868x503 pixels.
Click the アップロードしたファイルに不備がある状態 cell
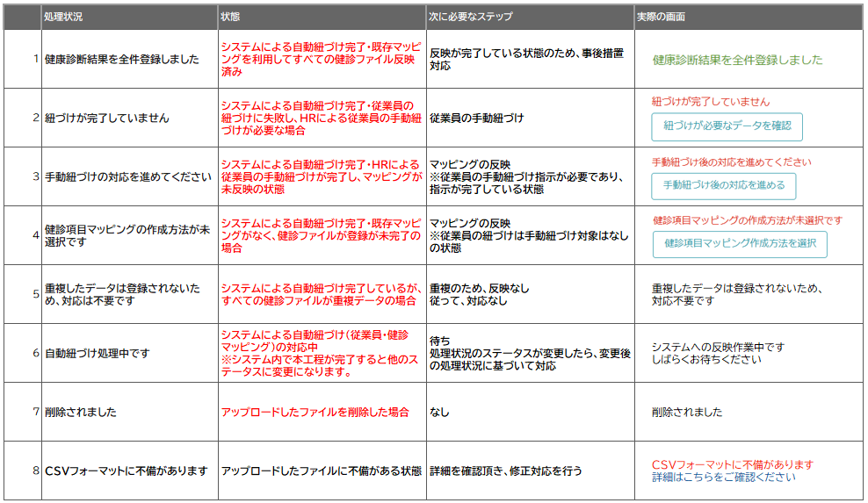click(x=322, y=471)
